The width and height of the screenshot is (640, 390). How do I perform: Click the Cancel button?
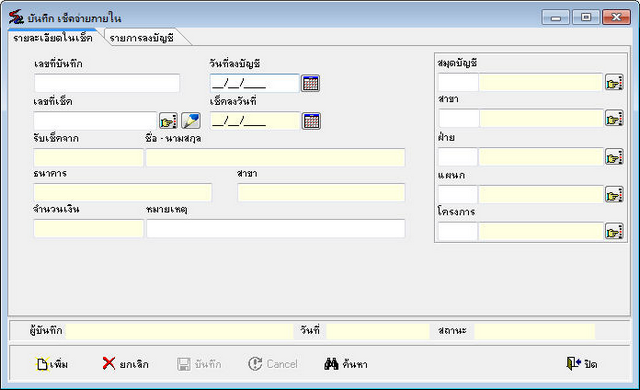273,364
